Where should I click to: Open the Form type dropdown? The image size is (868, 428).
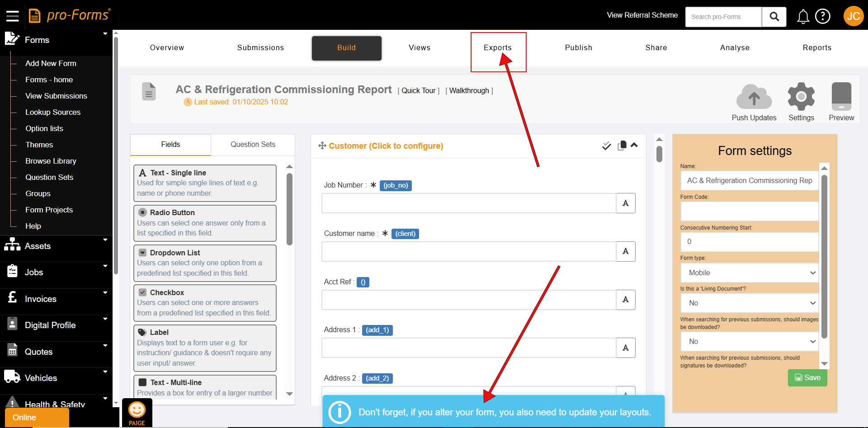point(750,273)
